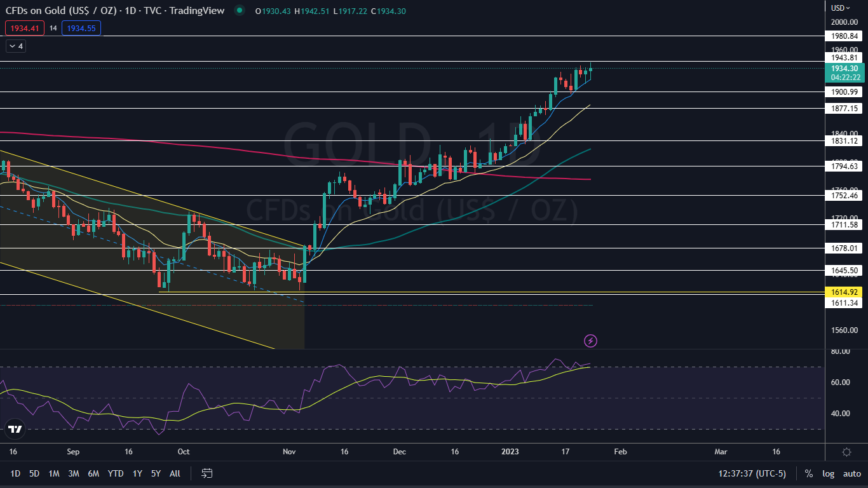Click the green market-open status dot
Viewport: 868px width, 488px height.
click(239, 10)
